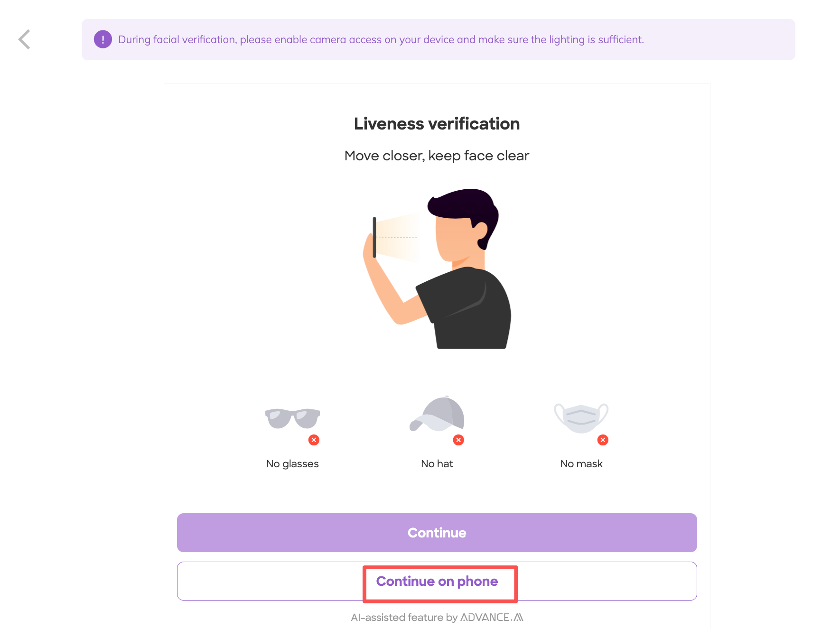Click the camera access notice text
The height and width of the screenshot is (629, 840).
[381, 39]
